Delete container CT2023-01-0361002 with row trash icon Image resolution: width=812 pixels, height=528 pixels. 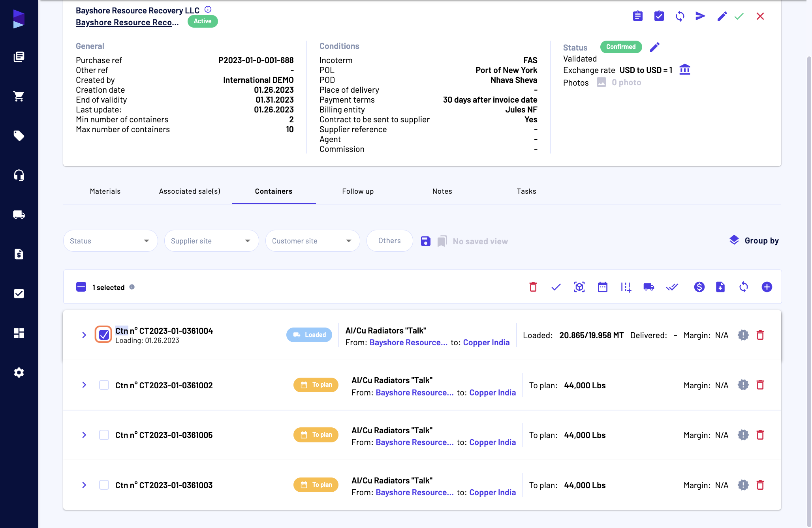tap(760, 385)
